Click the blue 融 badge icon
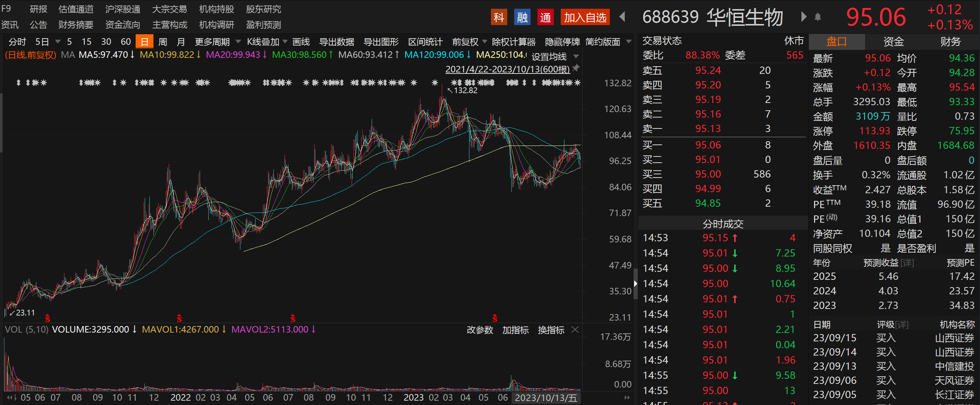The height and width of the screenshot is (405, 980). tap(522, 17)
